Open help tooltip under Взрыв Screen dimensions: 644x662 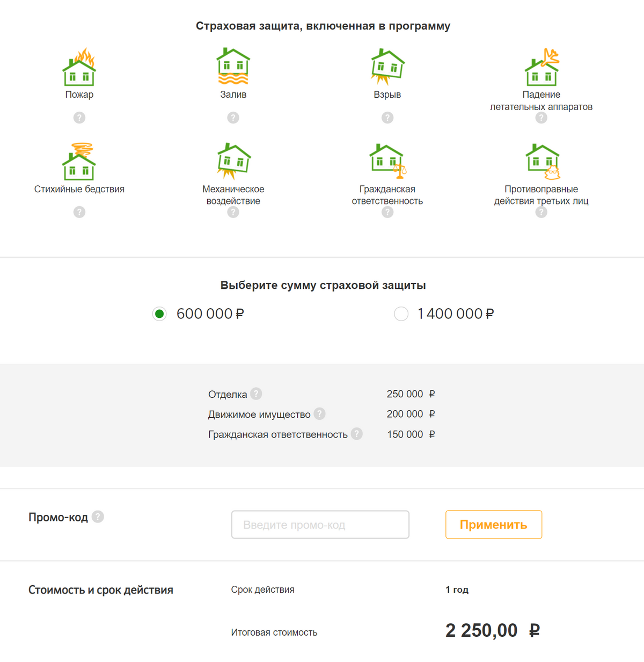coord(387,118)
